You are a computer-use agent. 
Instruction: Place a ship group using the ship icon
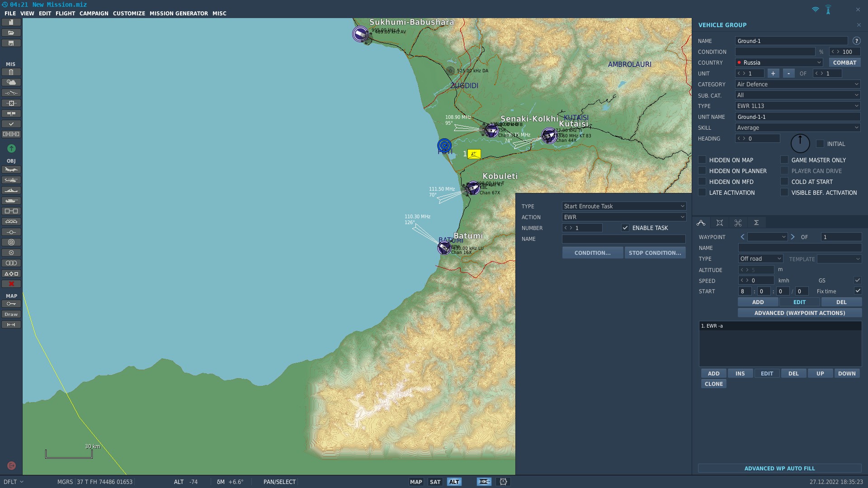click(x=11, y=190)
